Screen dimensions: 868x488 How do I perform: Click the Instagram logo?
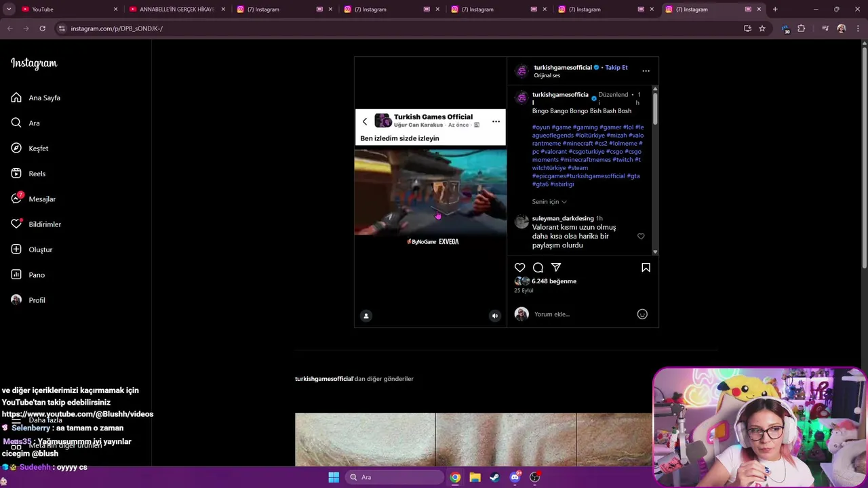[x=34, y=64]
